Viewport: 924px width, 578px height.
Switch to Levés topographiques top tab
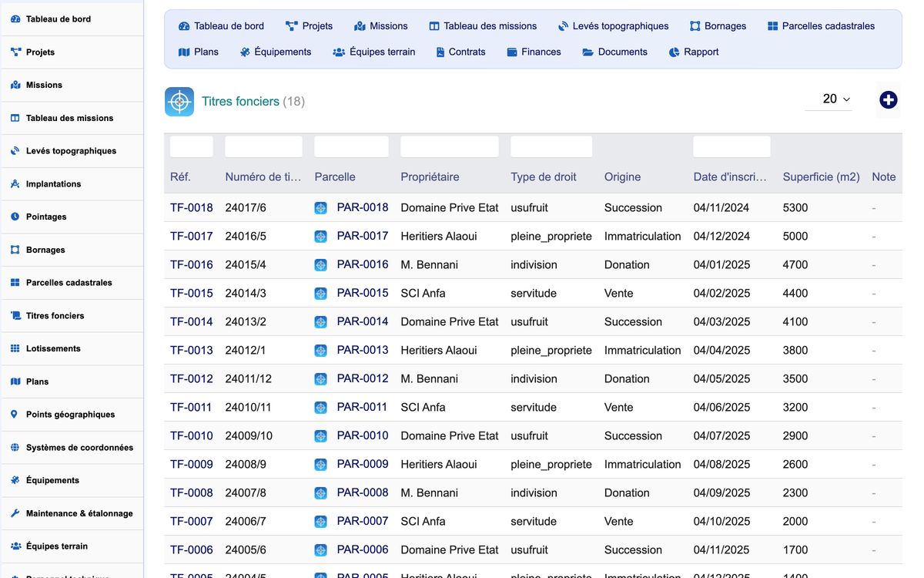(x=614, y=26)
